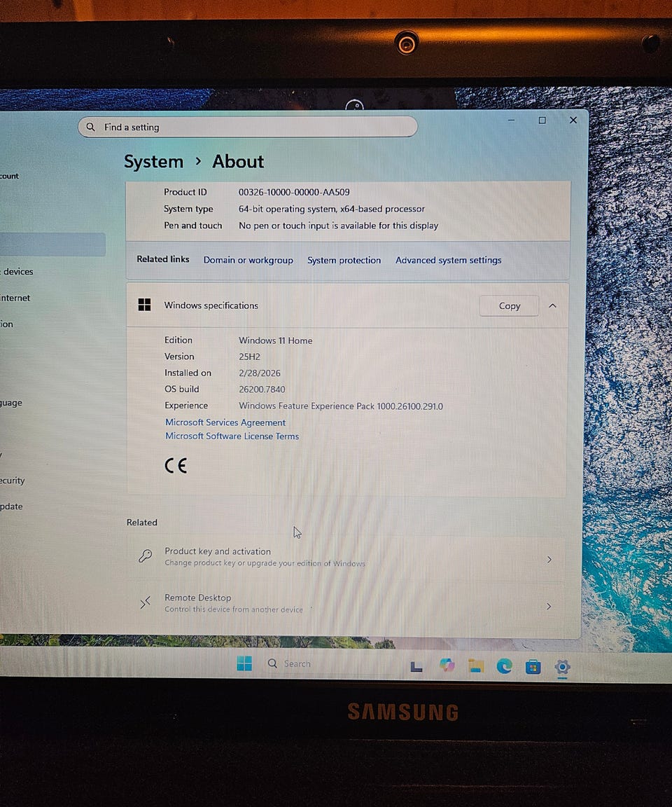Image resolution: width=672 pixels, height=807 pixels.
Task: Click the Product ID value 00326-10000-00000-AA509
Action: [294, 192]
